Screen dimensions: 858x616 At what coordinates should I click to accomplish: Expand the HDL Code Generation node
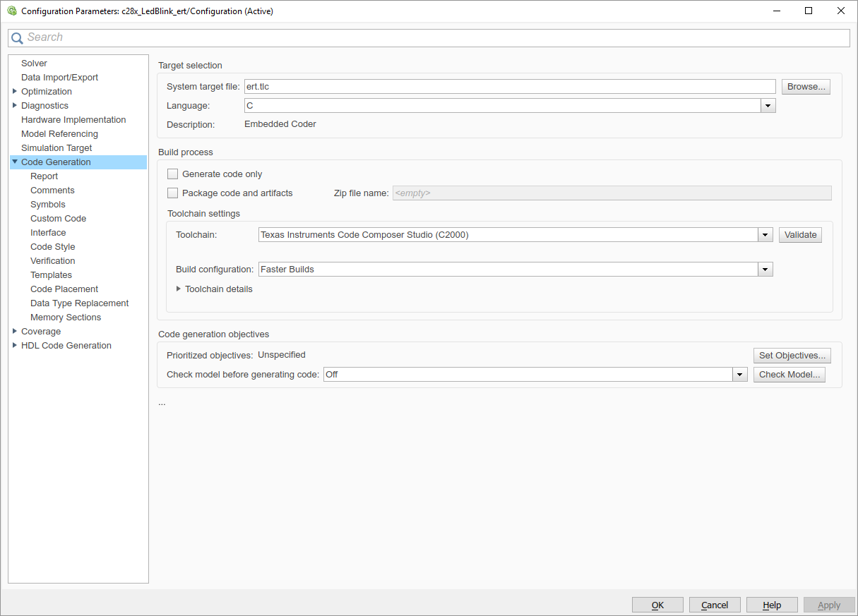point(15,345)
